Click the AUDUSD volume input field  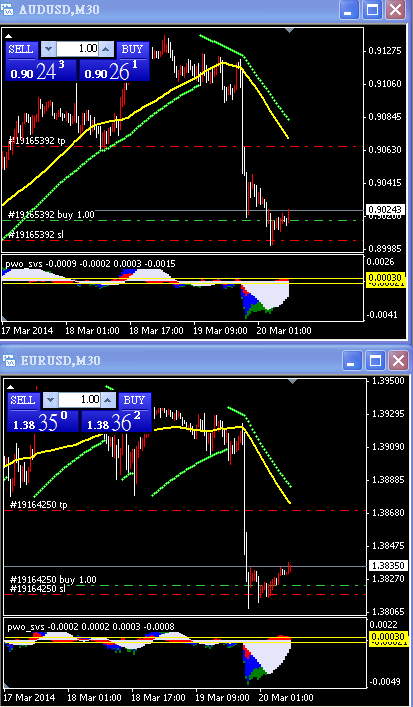77,49
